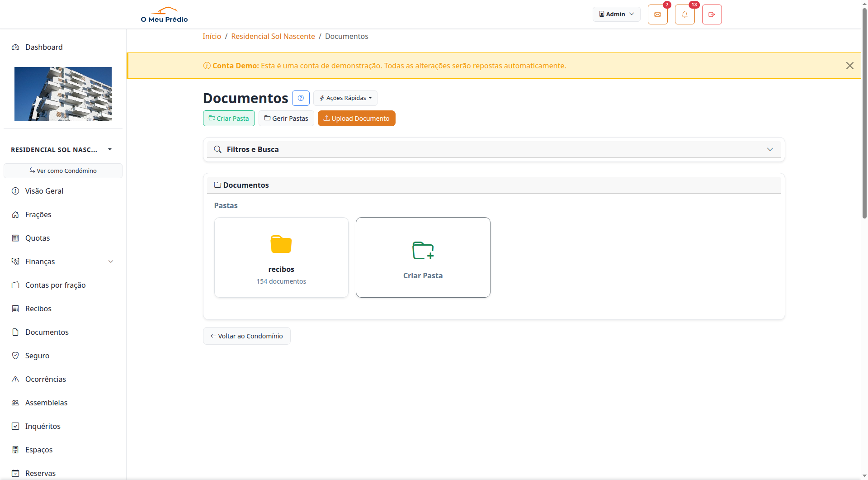Open the recibos folder
The image size is (868, 480).
(281, 257)
